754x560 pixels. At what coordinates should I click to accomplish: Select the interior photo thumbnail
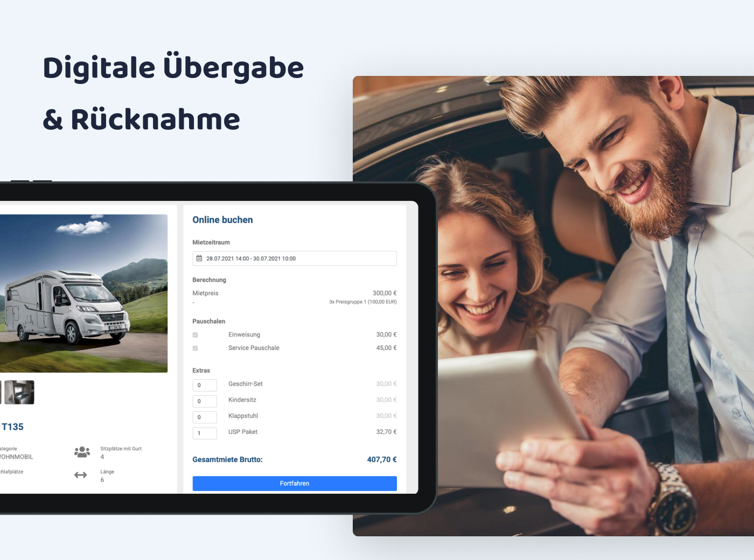tap(19, 393)
